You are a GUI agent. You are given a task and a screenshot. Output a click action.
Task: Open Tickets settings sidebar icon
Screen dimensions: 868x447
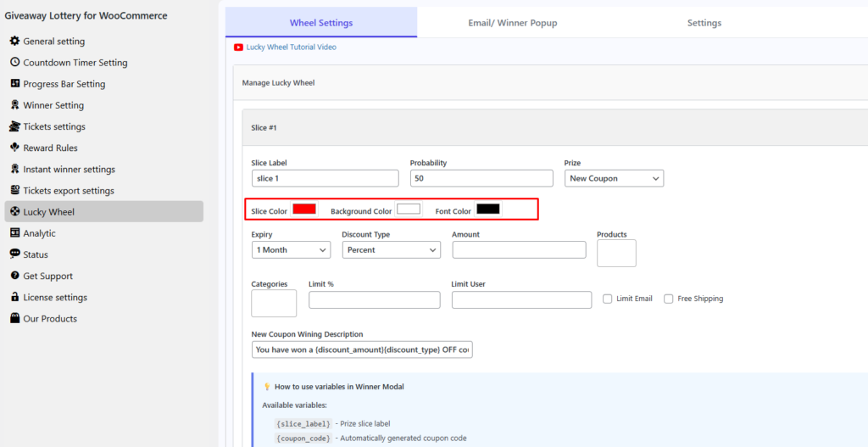coord(14,126)
